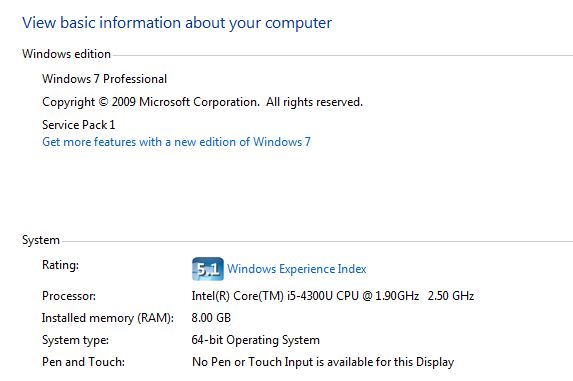Click the Service Pack 1 text
This screenshot has height=381, width=573.
(79, 125)
